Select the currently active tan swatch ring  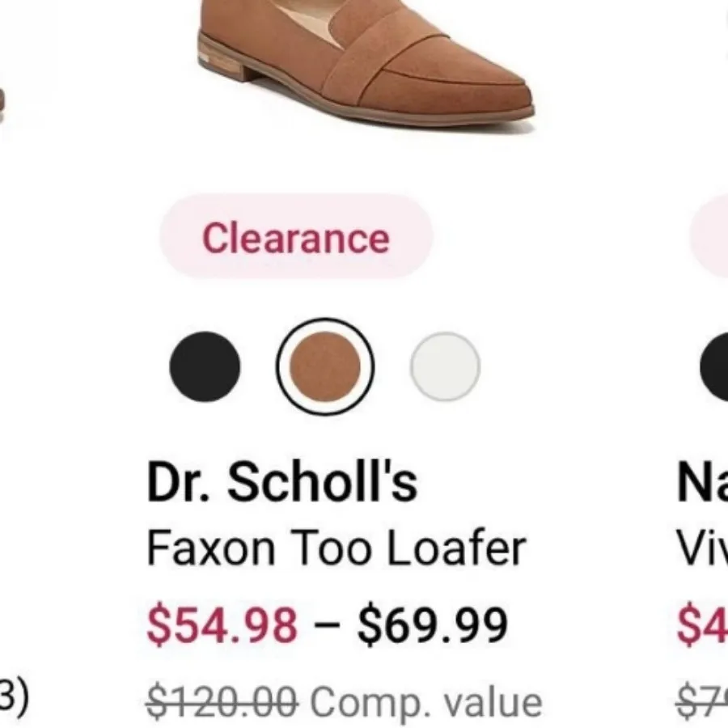pyautogui.click(x=325, y=366)
